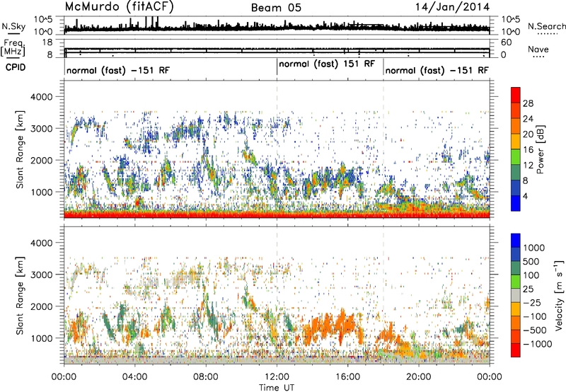Click the gray -25 to 25 velocity swatch
Image resolution: width=566 pixels, height=392 pixels.
(x=516, y=295)
